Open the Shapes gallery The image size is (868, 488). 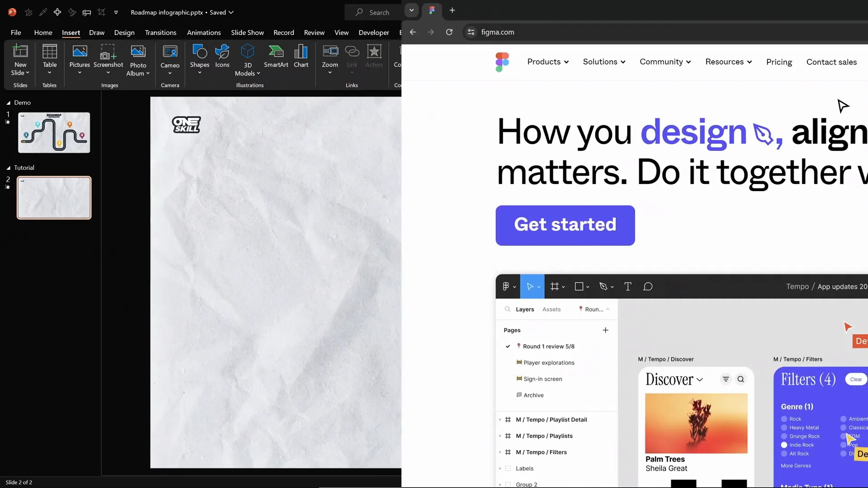click(199, 60)
